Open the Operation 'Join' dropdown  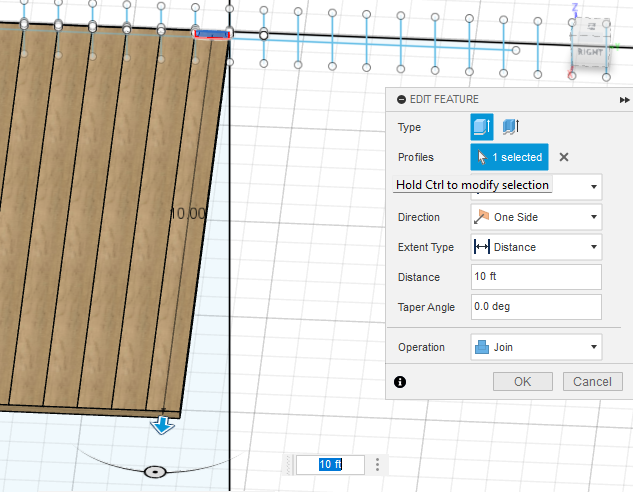click(536, 347)
